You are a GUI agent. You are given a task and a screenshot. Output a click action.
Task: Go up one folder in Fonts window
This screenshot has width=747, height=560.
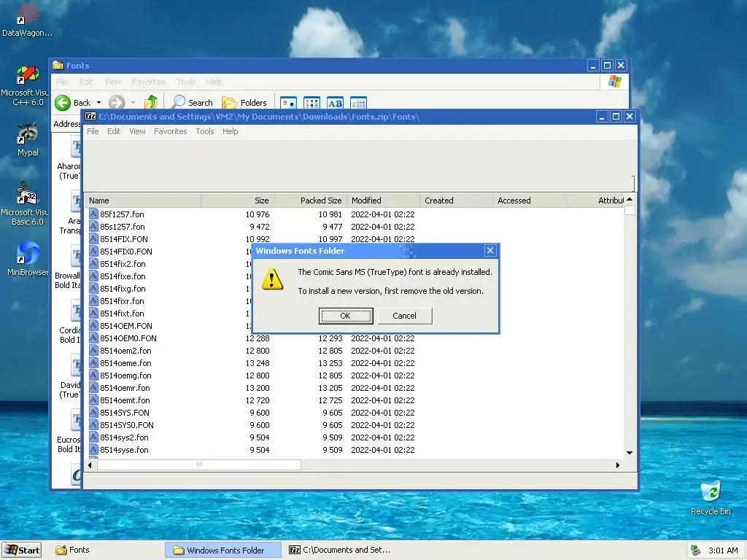[151, 102]
